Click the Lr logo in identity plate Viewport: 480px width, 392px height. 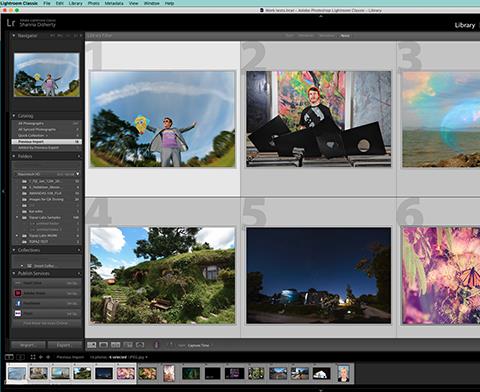[11, 23]
